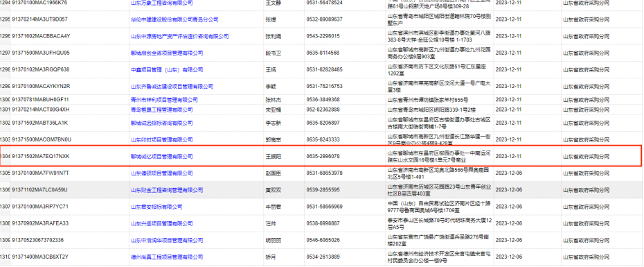The height and width of the screenshot is (267, 644).
Task: Select credit code 91370100MAC1966K76
Action: pyautogui.click(x=39, y=3)
